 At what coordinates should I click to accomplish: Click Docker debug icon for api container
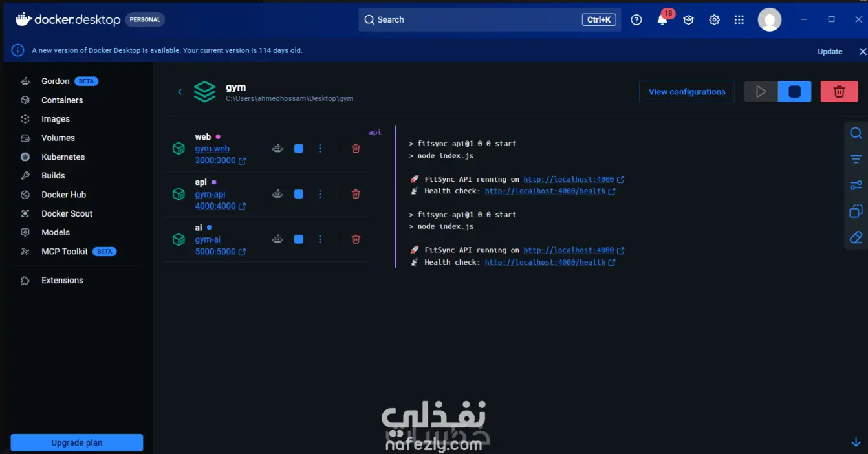pyautogui.click(x=277, y=194)
